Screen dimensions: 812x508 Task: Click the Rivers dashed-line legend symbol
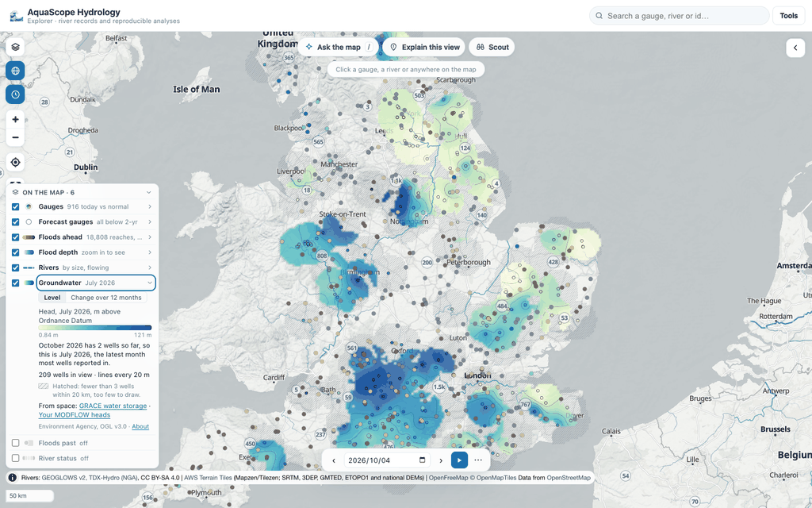pyautogui.click(x=29, y=268)
